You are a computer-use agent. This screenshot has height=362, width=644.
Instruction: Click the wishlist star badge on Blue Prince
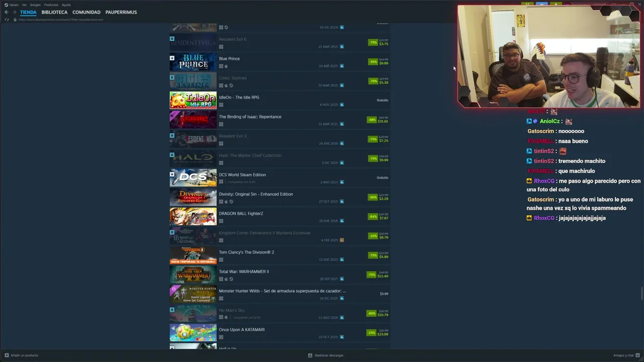(172, 58)
